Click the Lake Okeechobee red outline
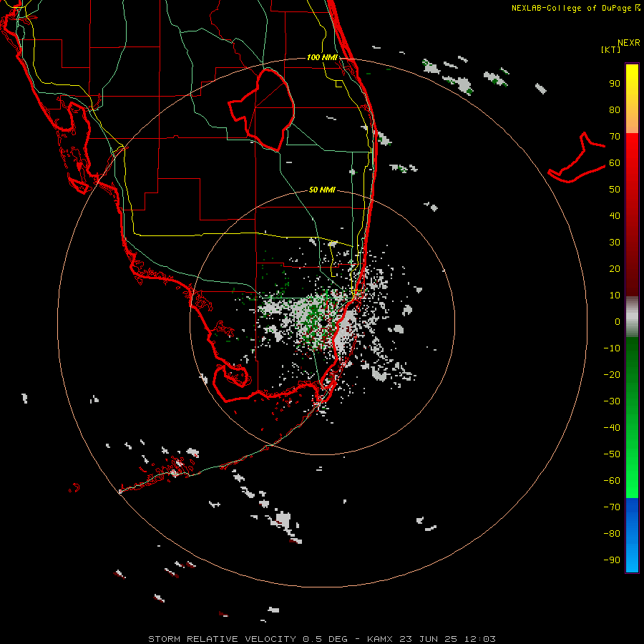The image size is (644, 644). (261, 109)
